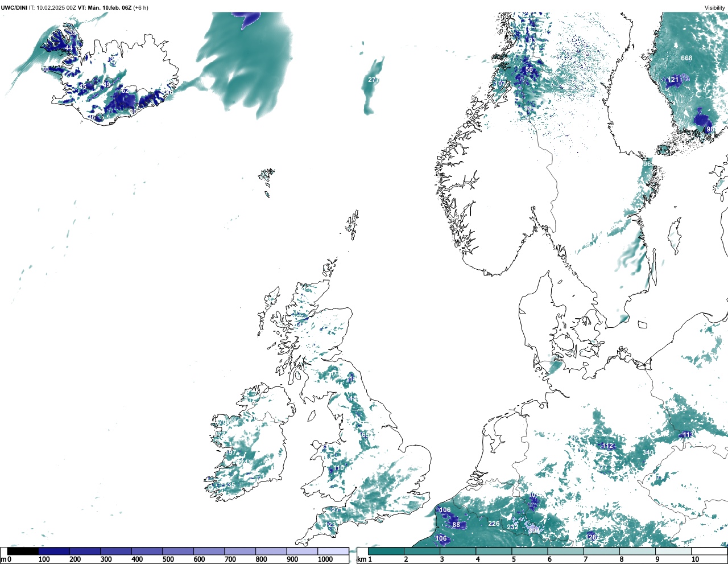Screen dimensions: 728x564
Task: Click the '1000' tick label on meter scale
Action: [325, 559]
